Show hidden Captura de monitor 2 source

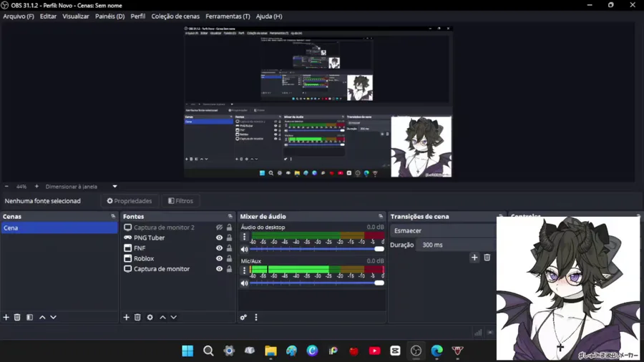click(220, 228)
